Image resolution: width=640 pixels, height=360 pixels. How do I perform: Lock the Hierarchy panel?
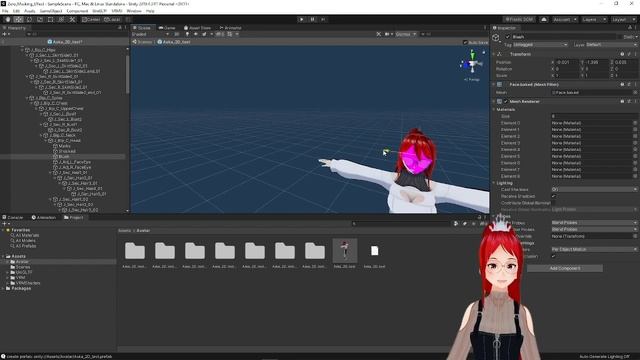pyautogui.click(x=120, y=27)
